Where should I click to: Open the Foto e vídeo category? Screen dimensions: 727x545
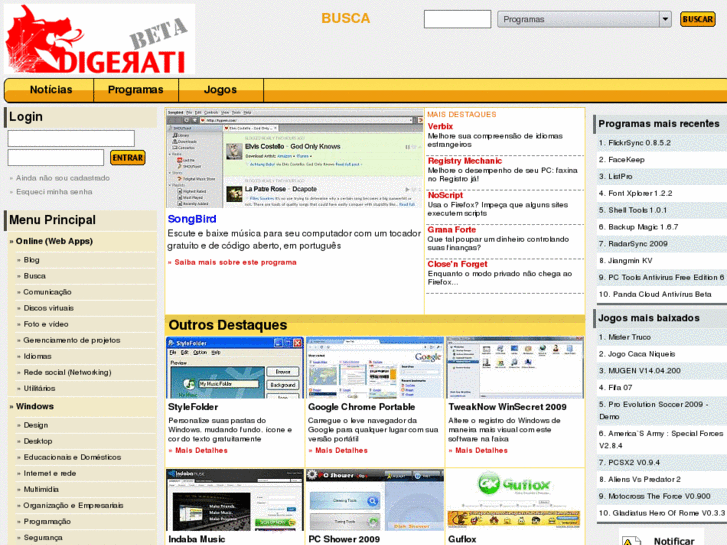coord(46,324)
